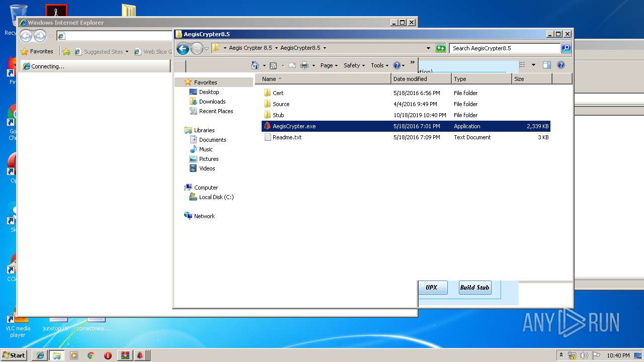
Task: Sort by the Size column header
Action: (x=532, y=79)
